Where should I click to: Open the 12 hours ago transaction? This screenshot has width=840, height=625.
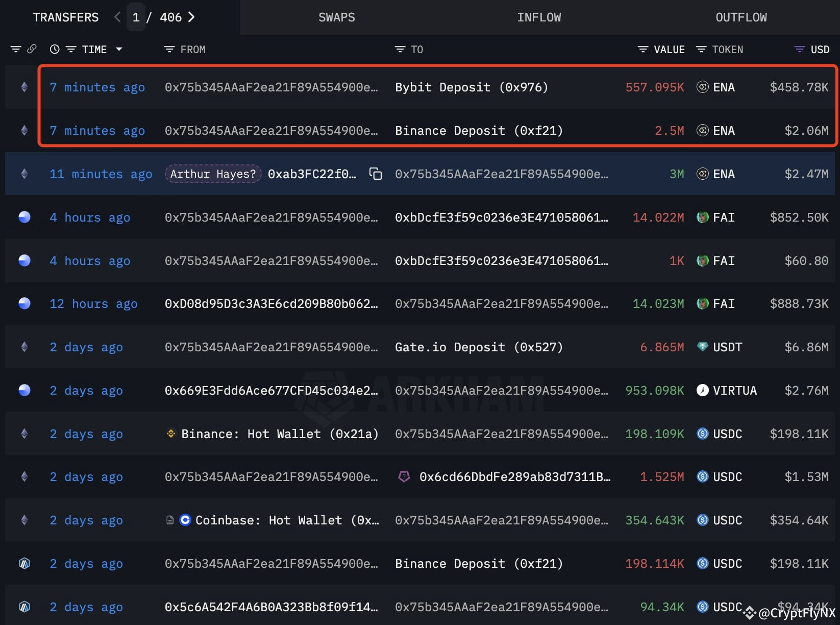coord(93,304)
